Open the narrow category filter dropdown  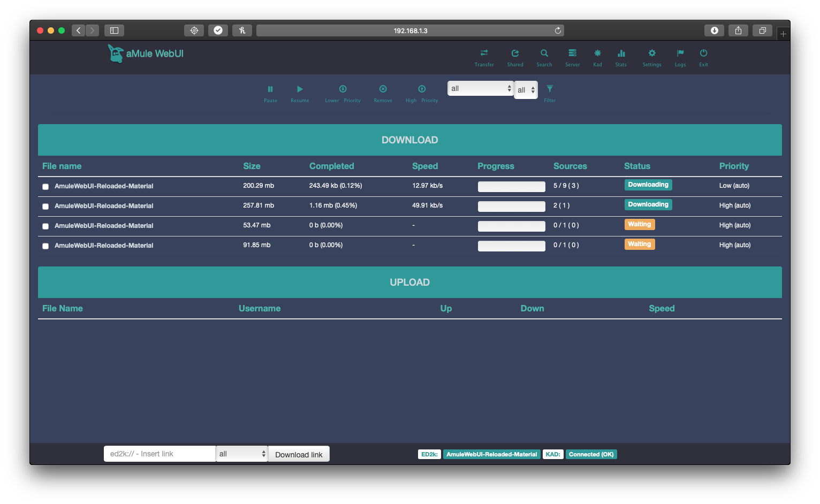coord(526,90)
